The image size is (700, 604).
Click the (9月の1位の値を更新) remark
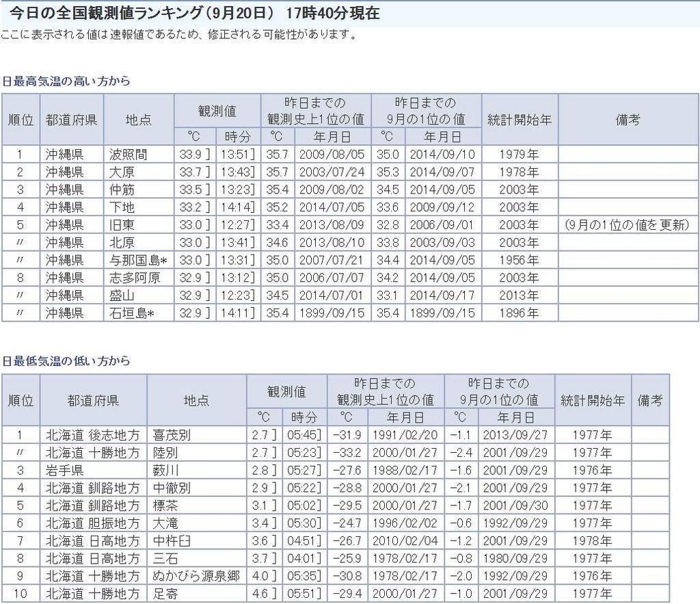[628, 224]
